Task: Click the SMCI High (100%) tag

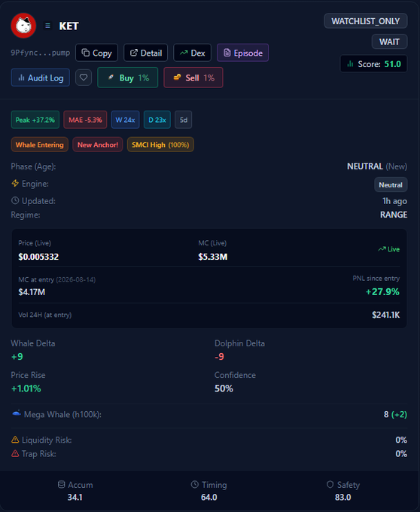Action: 160,145
